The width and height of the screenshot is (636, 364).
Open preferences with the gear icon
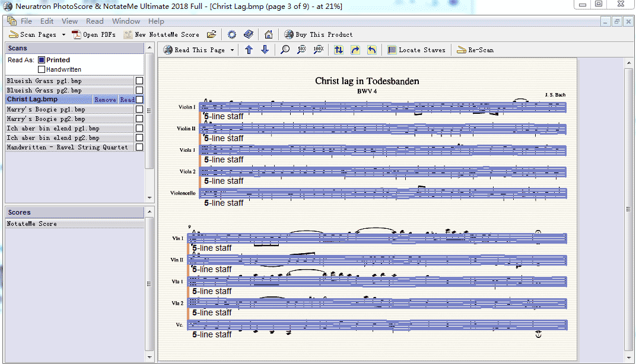[232, 34]
